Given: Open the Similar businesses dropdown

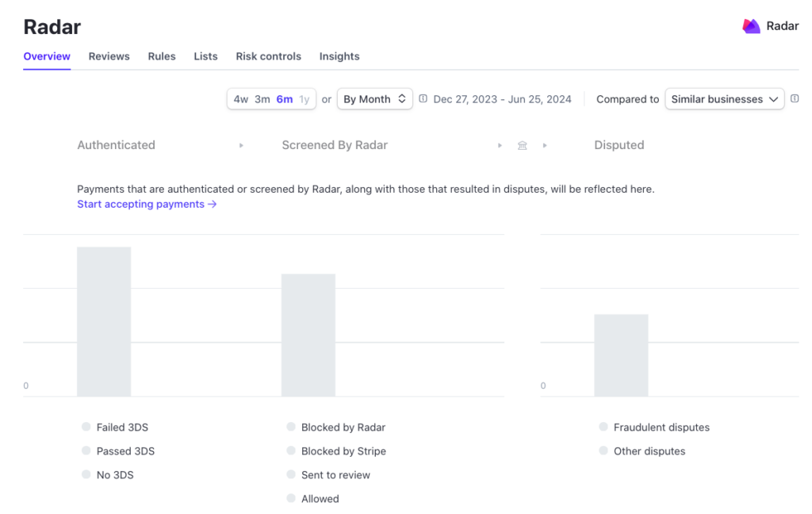Looking at the screenshot, I should tap(724, 99).
